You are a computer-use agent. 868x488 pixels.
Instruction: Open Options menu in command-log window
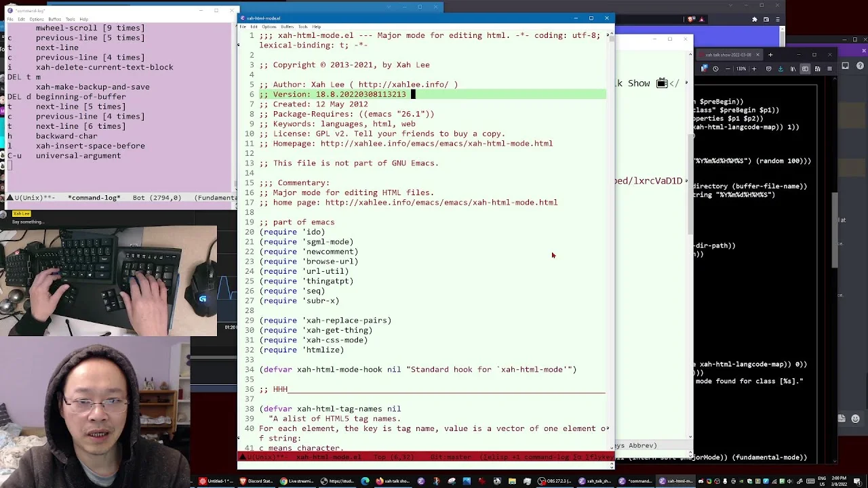[x=37, y=19]
